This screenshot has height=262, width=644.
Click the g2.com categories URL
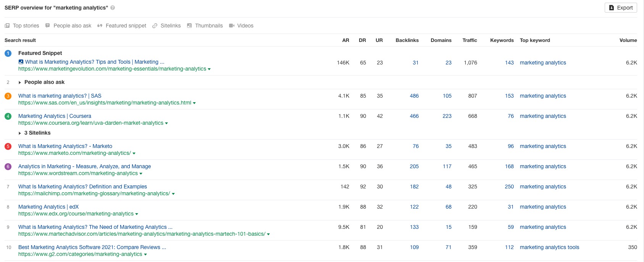click(x=80, y=254)
